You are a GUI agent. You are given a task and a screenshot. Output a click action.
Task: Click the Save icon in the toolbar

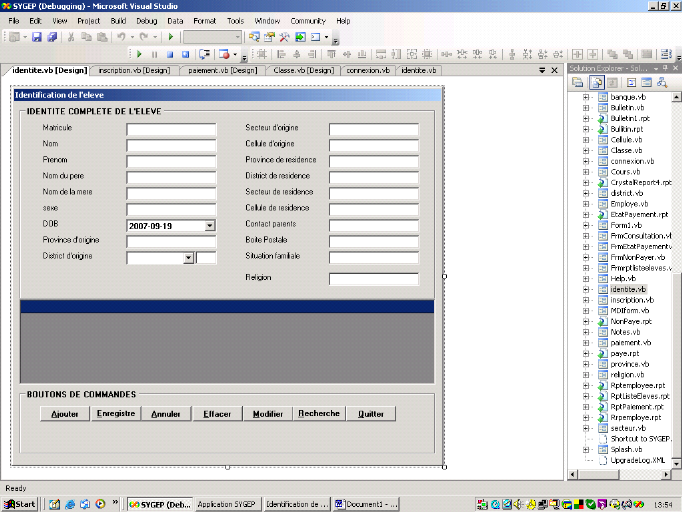click(37, 37)
